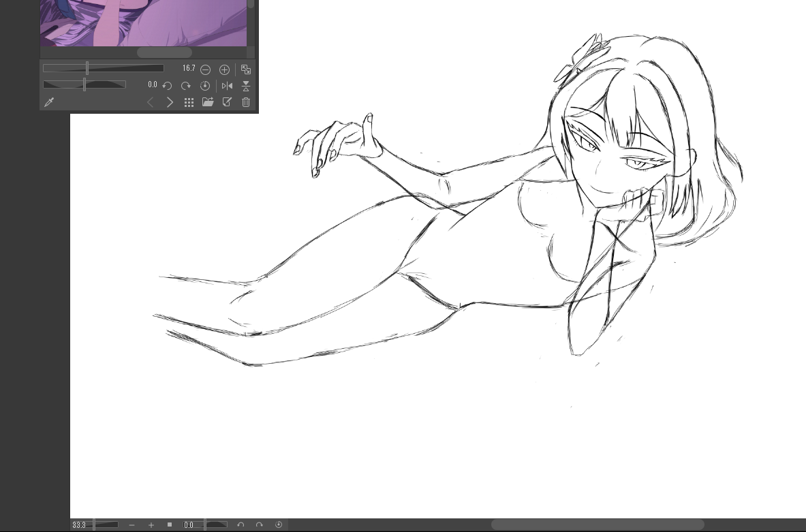Show the next Sub View image
This screenshot has width=806, height=532.
pos(170,102)
